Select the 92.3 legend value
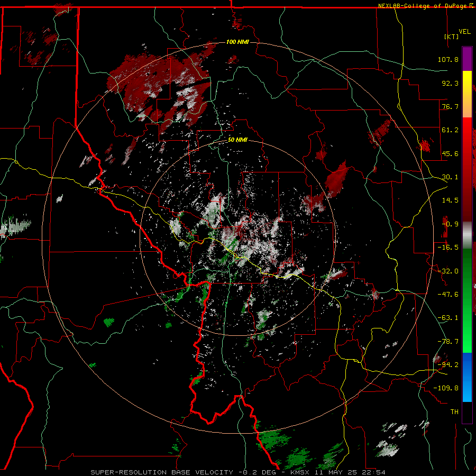The image size is (476, 476). click(450, 83)
